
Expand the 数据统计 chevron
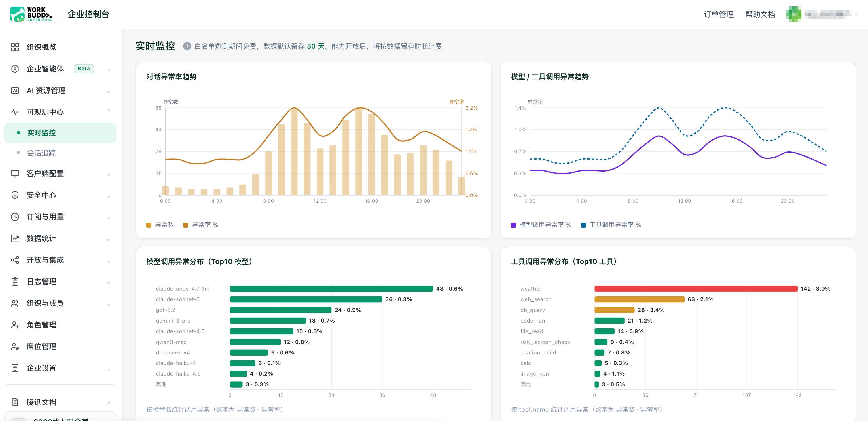109,240
